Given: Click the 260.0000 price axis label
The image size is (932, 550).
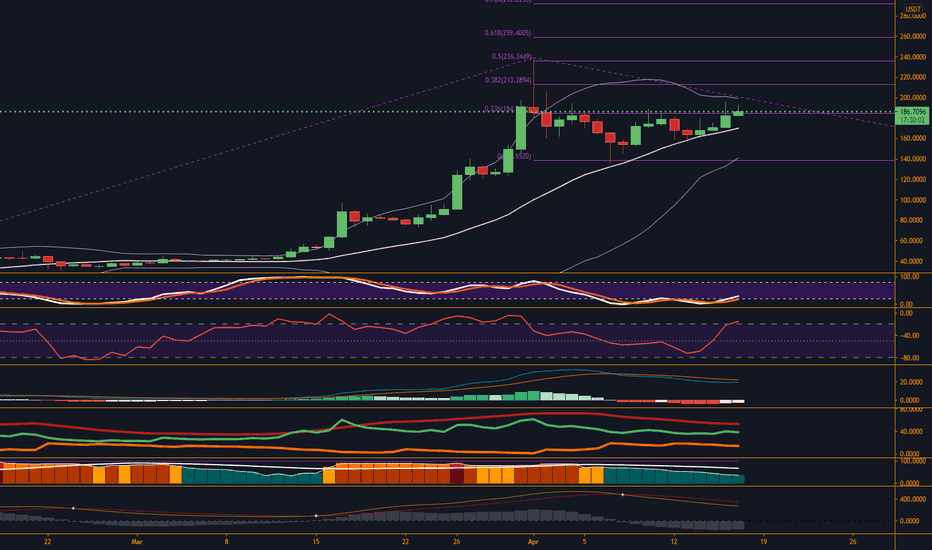Looking at the screenshot, I should coord(912,36).
